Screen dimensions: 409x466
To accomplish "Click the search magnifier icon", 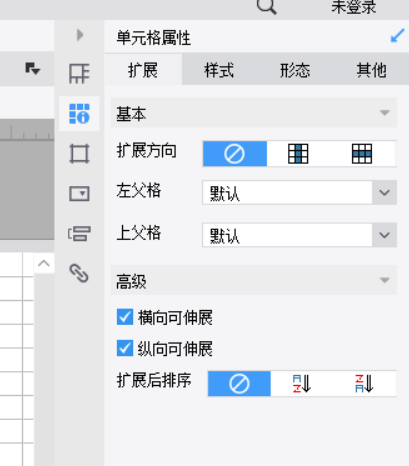I will click(267, 7).
